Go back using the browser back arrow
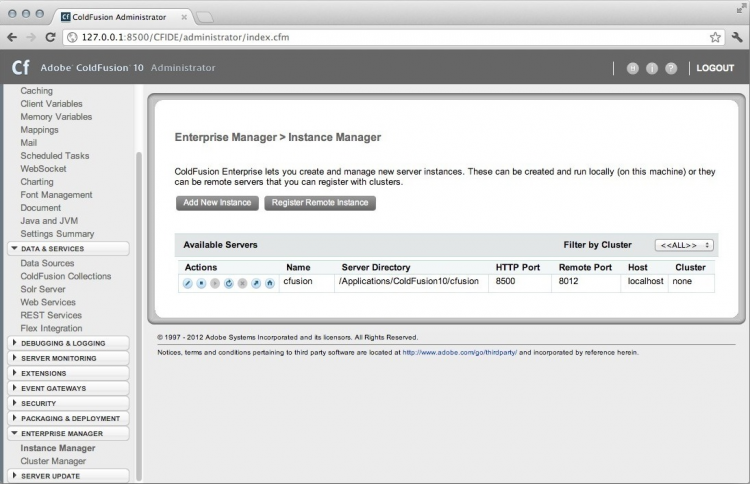This screenshot has height=484, width=750. point(12,37)
